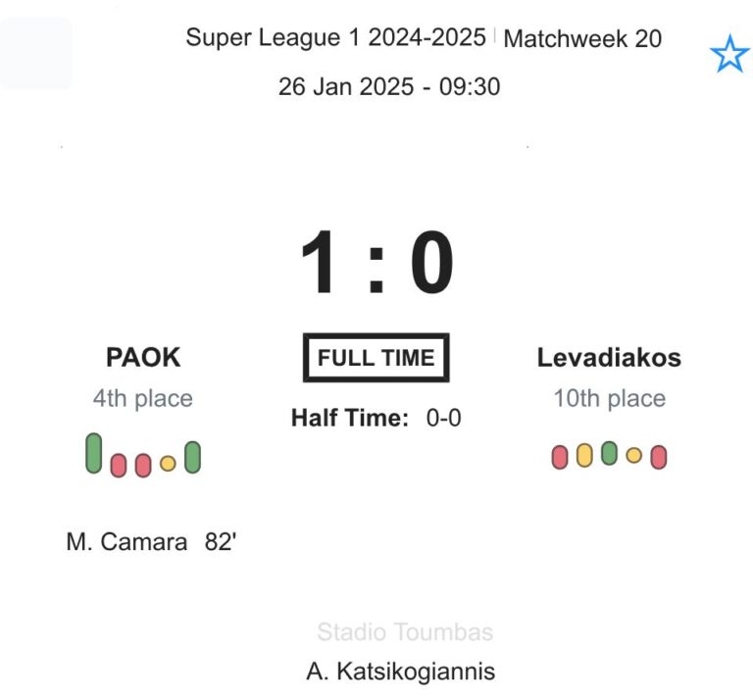753x700 pixels.
Task: Open the PAOK team page
Action: [143, 358]
